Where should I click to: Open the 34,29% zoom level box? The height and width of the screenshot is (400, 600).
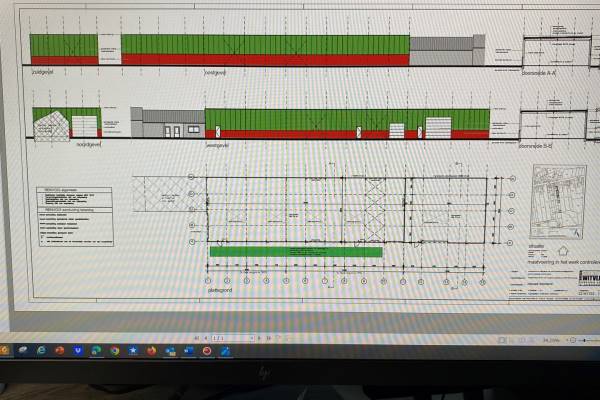550,339
